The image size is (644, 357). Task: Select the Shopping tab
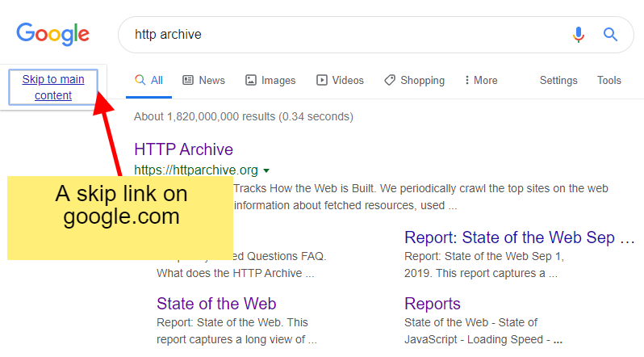pyautogui.click(x=414, y=80)
